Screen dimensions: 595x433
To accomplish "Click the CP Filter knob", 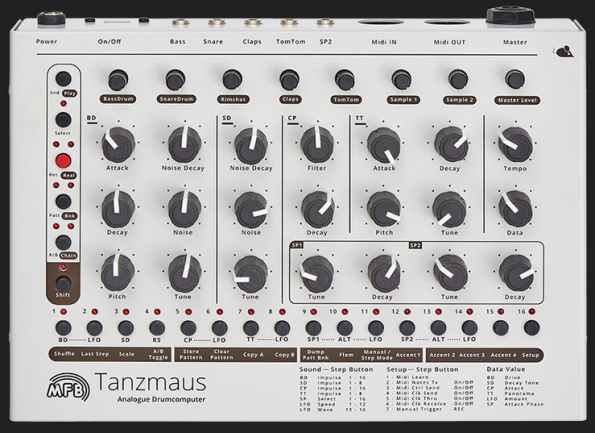I will click(x=317, y=145).
